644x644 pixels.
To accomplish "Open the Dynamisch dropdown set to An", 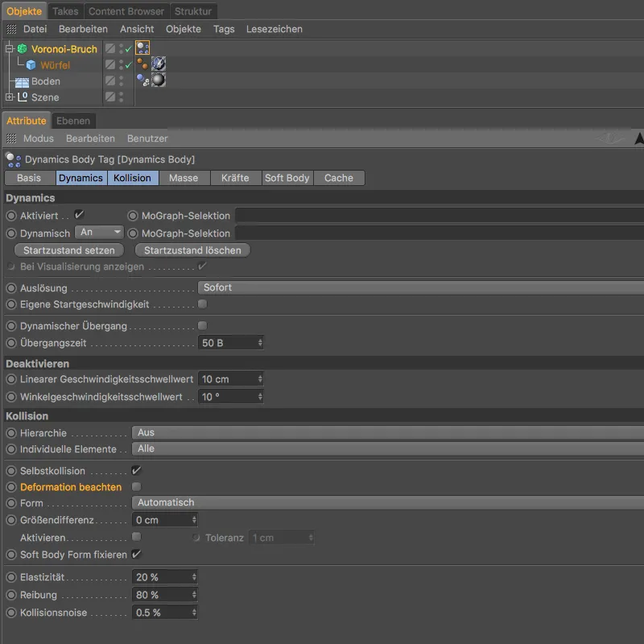I will coord(99,233).
